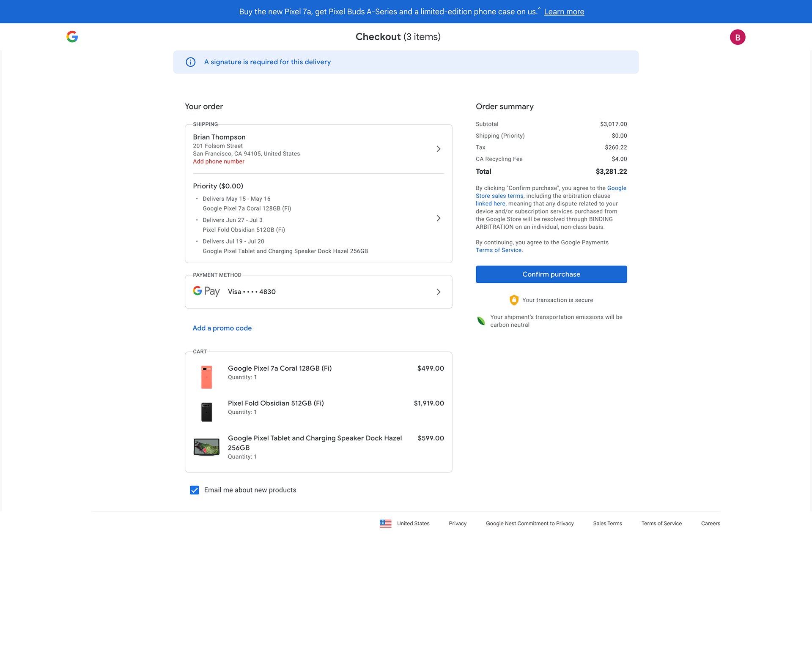The image size is (812, 669).
Task: Expand the Priority delivery options chevron
Action: coord(439,218)
